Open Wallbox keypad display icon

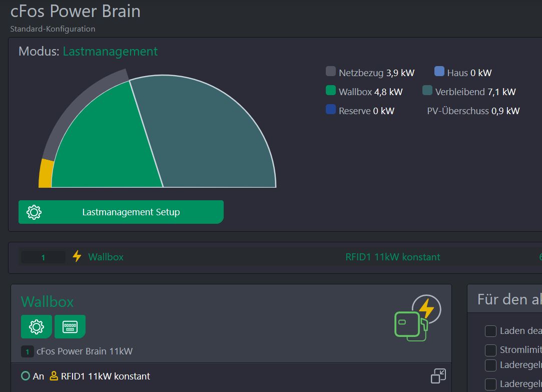click(70, 326)
